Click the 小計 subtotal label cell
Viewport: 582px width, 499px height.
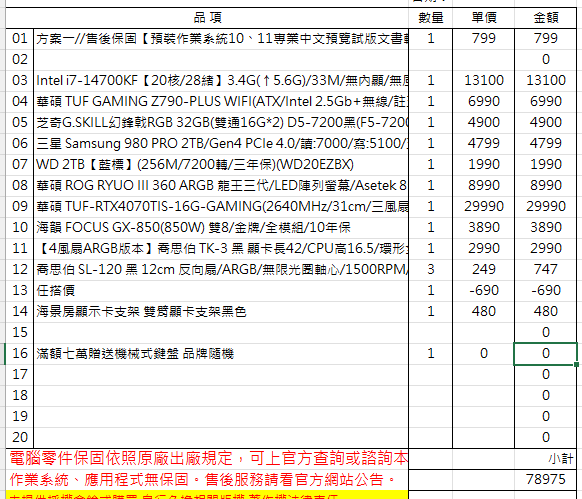coord(546,459)
